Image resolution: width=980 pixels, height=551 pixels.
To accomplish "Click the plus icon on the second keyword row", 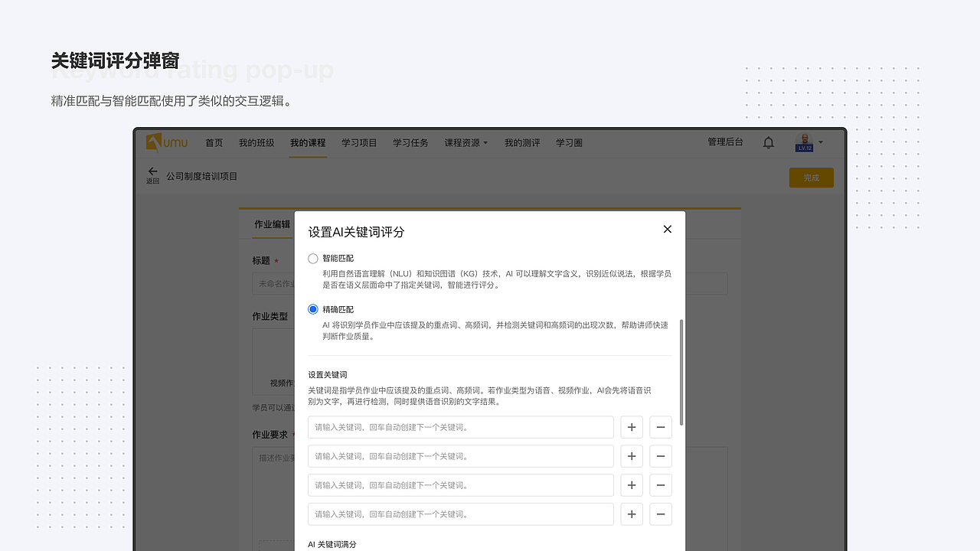I will tap(631, 456).
